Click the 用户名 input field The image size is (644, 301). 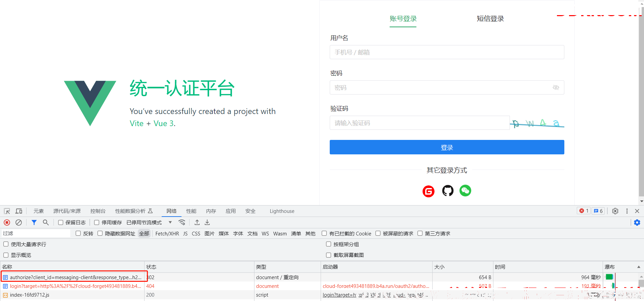tap(447, 52)
